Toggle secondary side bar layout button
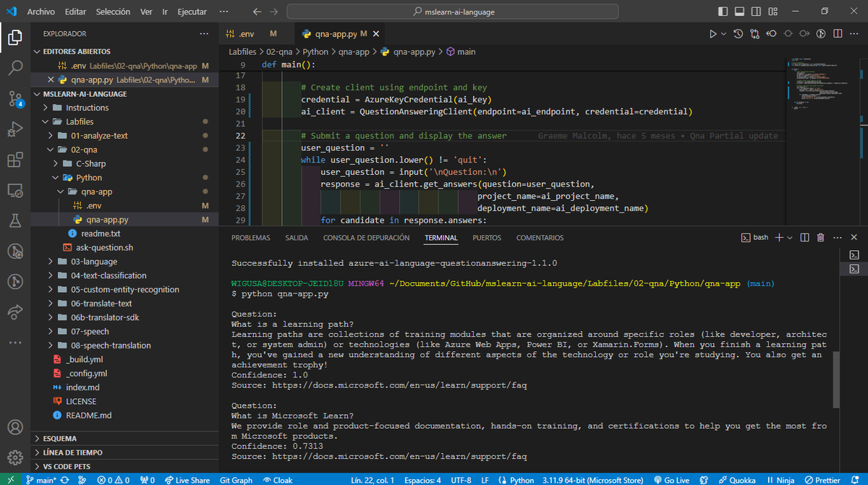 757,12
